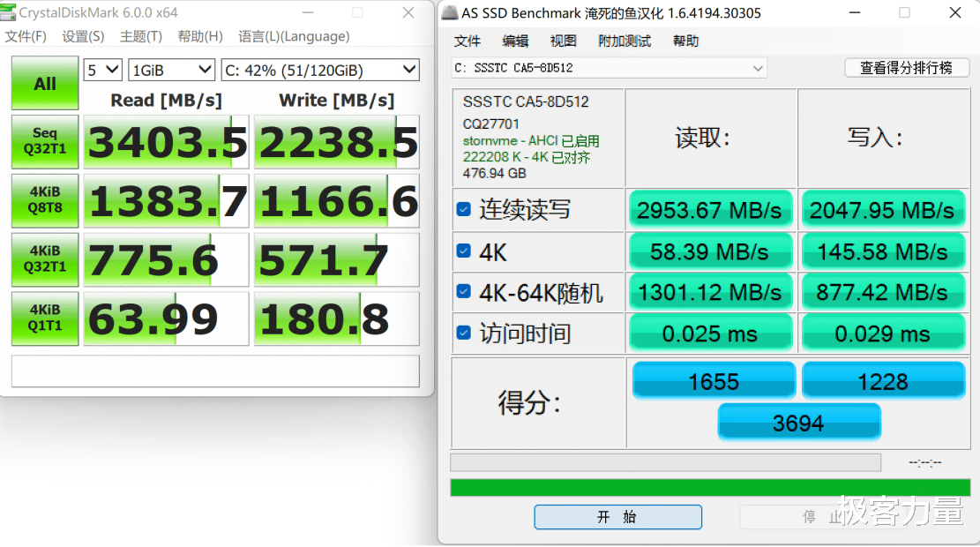
Task: Select the 4KiB Q32T1 read value 775.6
Action: click(x=166, y=260)
